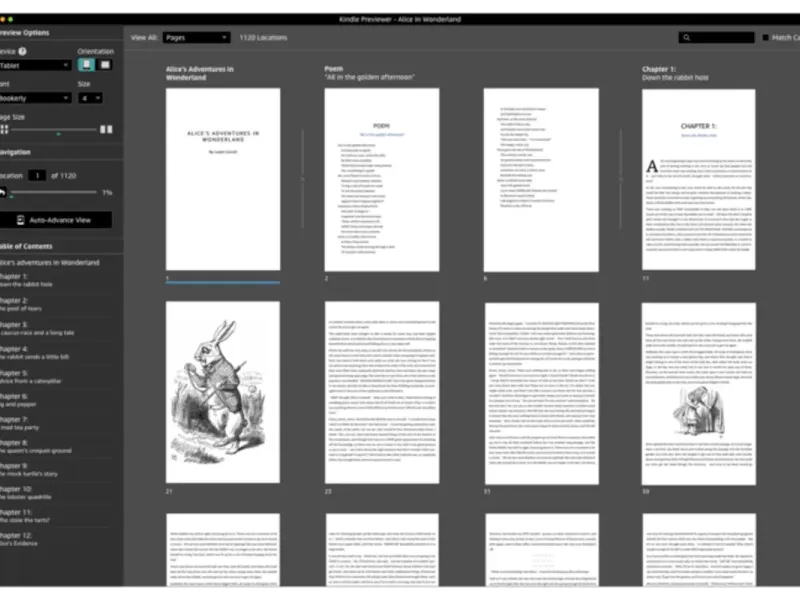
Task: Go to Chapter 3 caucus-race entry
Action: tap(37, 328)
